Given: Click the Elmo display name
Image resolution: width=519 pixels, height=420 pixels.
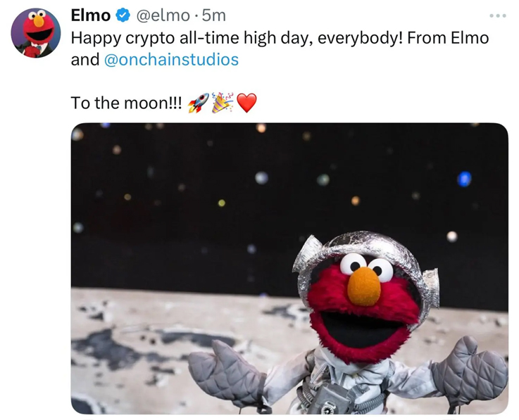Looking at the screenshot, I should pos(91,15).
